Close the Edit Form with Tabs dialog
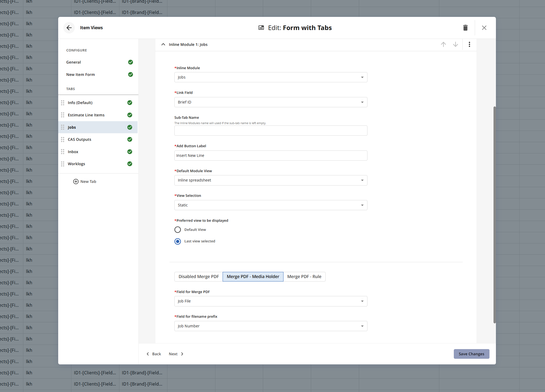This screenshot has width=545, height=392. 484,28
